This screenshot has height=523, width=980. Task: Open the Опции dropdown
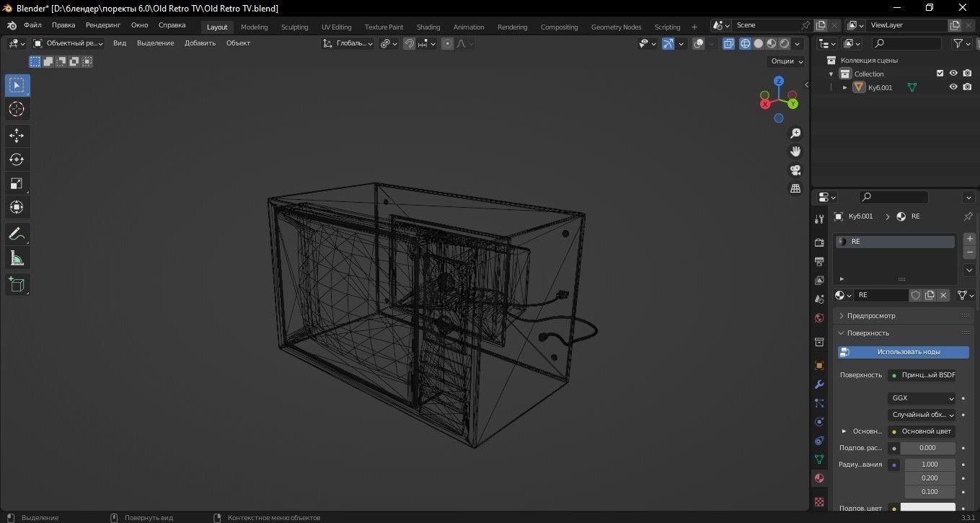[786, 61]
